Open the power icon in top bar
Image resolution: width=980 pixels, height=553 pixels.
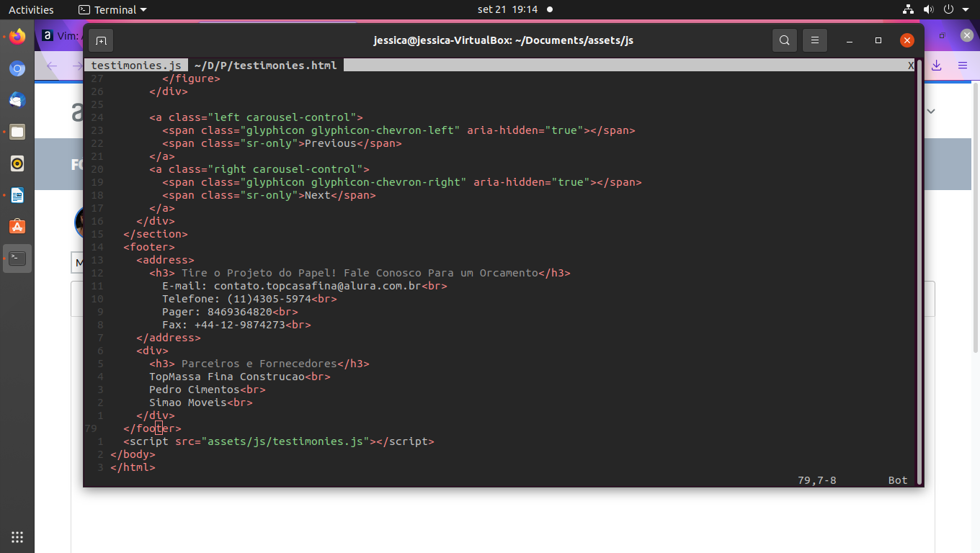coord(948,10)
